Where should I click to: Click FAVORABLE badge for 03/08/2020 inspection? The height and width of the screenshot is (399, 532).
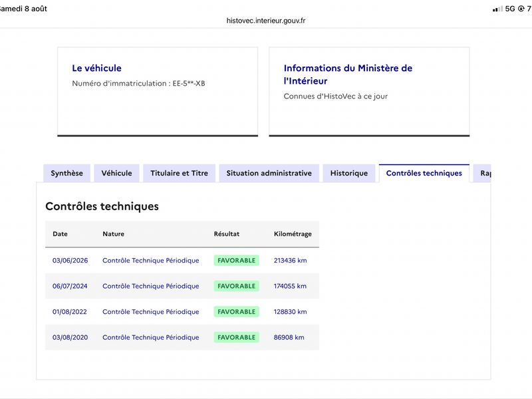click(237, 337)
